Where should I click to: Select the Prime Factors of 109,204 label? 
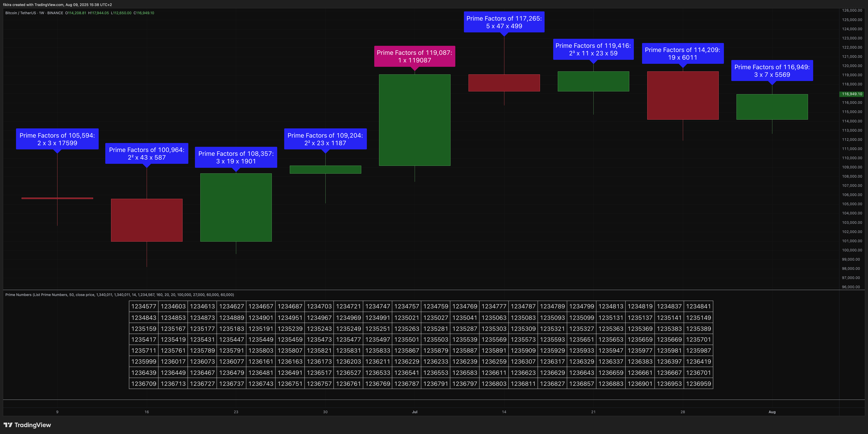[x=325, y=139]
